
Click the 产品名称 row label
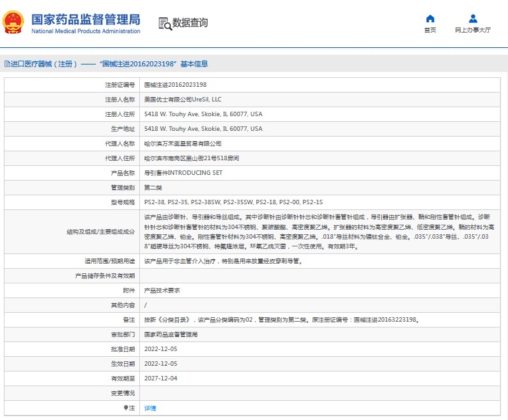(123, 173)
